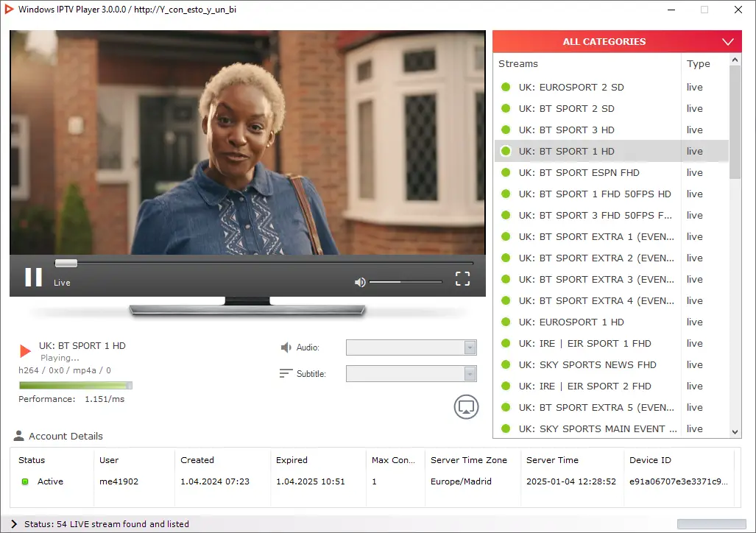The height and width of the screenshot is (533, 756).
Task: Select UK: IRE | EIR SPORT 2 FHD
Action: [612, 386]
